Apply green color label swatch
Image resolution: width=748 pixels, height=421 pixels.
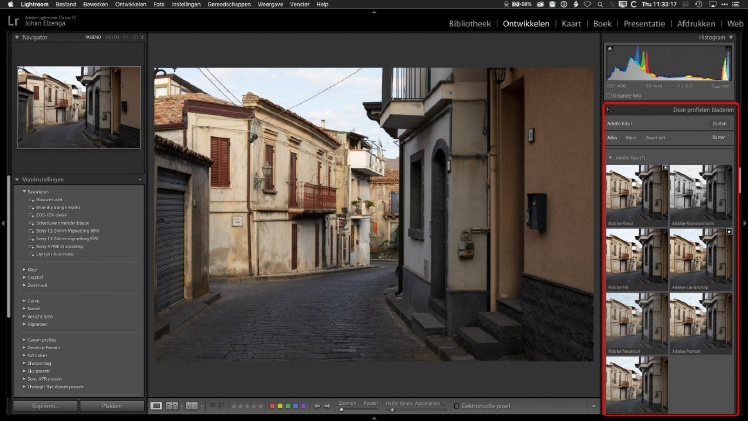click(x=288, y=406)
